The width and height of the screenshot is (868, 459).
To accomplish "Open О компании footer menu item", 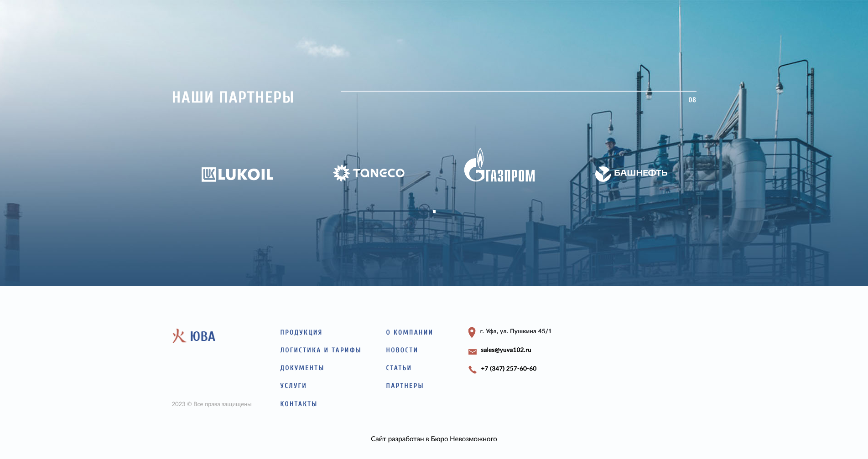I will [x=410, y=332].
